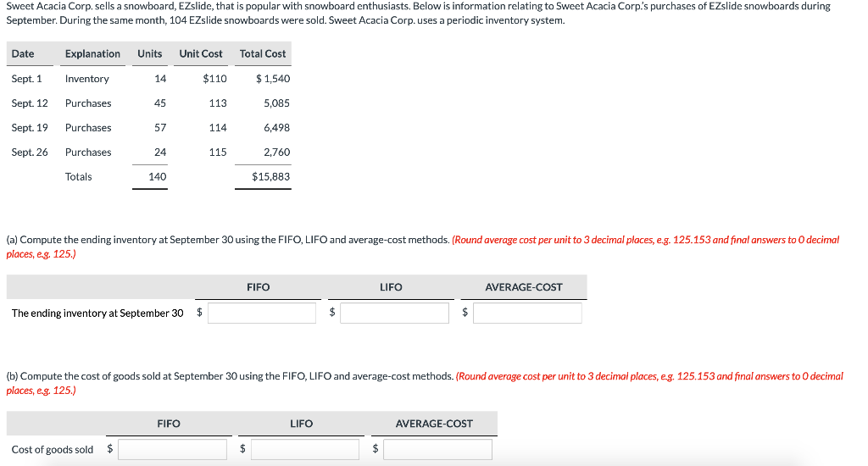Click AVERAGE-COST header in ending inventory table

(524, 287)
